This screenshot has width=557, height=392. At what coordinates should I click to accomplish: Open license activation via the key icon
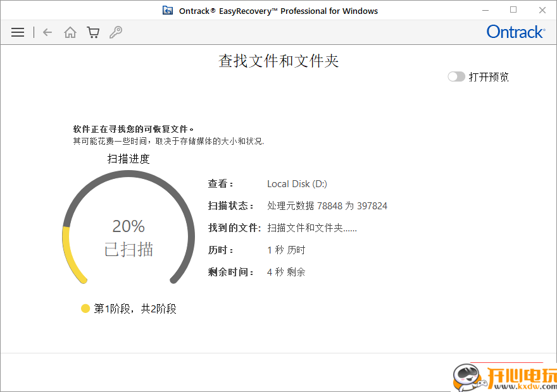(116, 32)
